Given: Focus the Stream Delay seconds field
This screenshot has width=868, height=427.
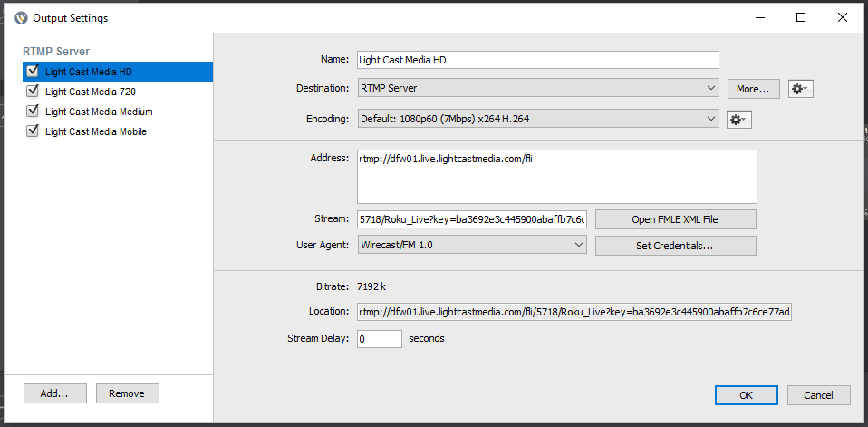Looking at the screenshot, I should [379, 339].
